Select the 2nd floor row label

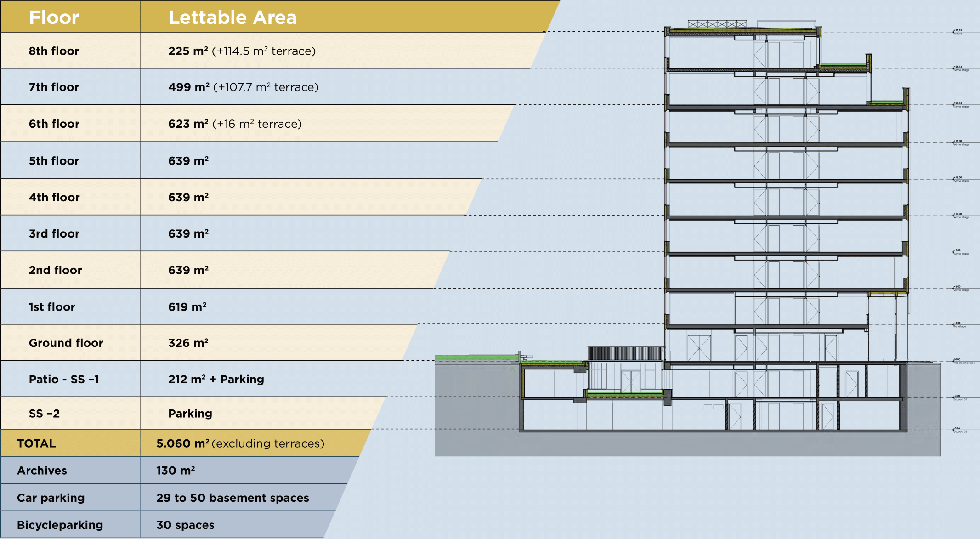[x=55, y=270]
